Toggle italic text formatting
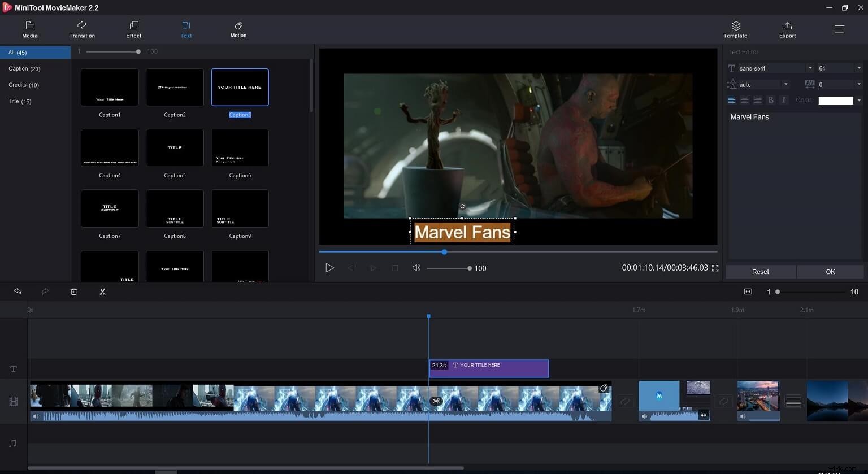The image size is (868, 474). pos(784,99)
